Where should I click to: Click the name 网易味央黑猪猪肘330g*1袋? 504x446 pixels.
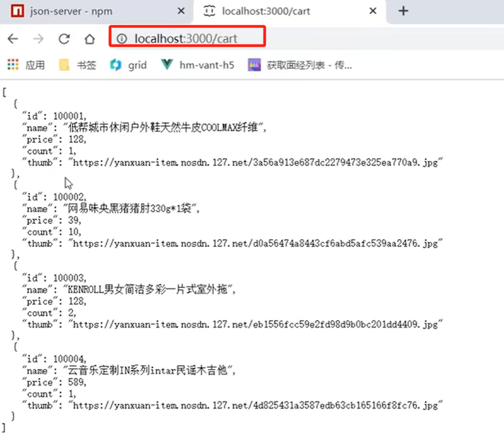tap(130, 208)
